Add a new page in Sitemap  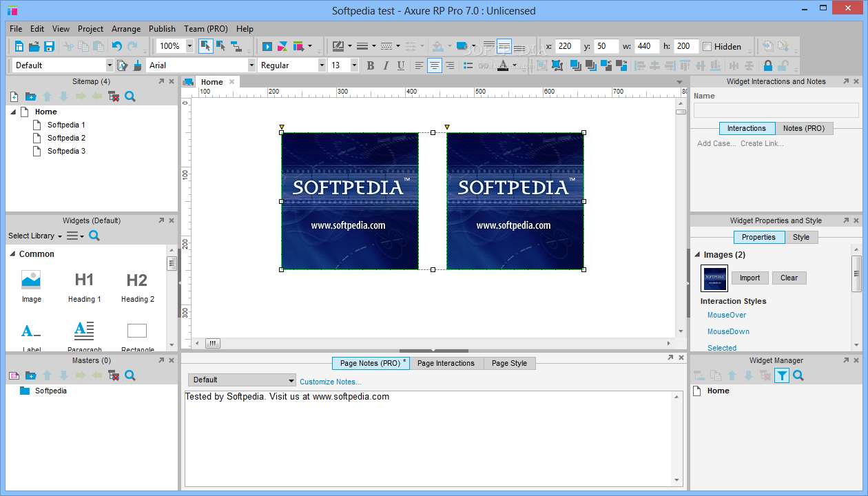[14, 96]
